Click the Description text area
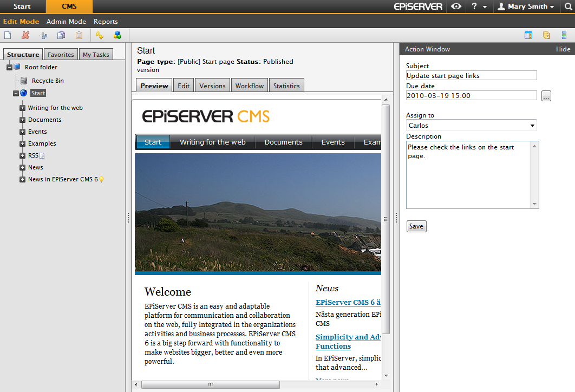This screenshot has width=575, height=392. 472,175
